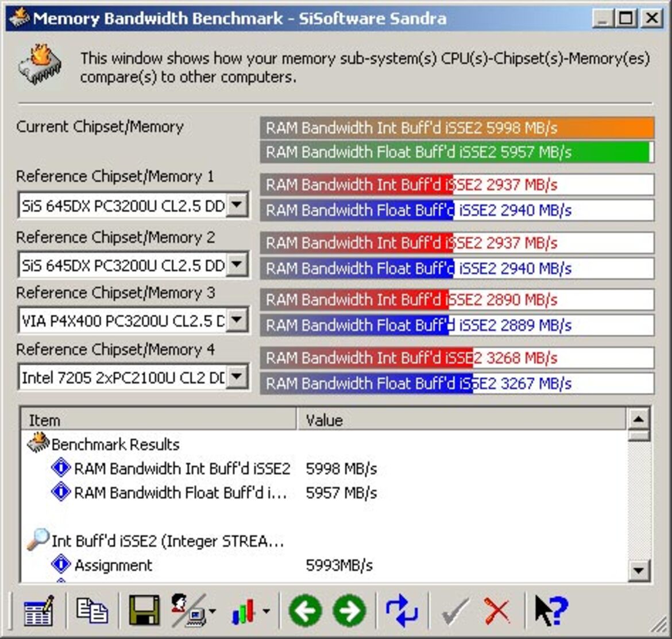Click the Reference Chipset/Memory 2 label
Viewport: 672px width, 639px height.
[115, 237]
